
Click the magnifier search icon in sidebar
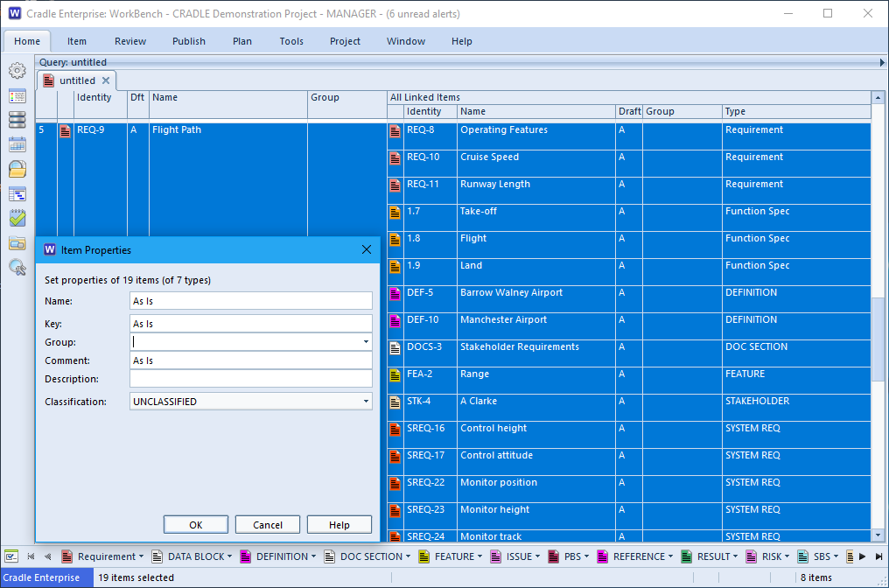coord(17,267)
